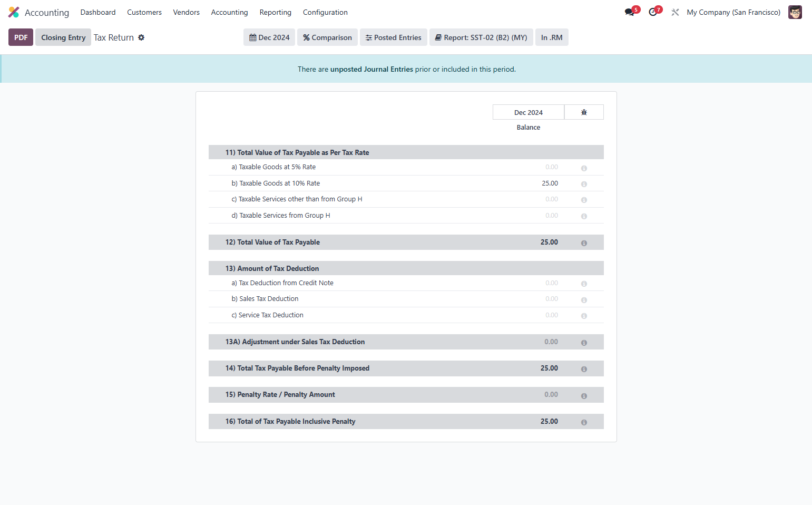Image resolution: width=812 pixels, height=505 pixels.
Task: Click the 25.00 balance for Taxable Goods at 10% Rate
Action: point(550,183)
